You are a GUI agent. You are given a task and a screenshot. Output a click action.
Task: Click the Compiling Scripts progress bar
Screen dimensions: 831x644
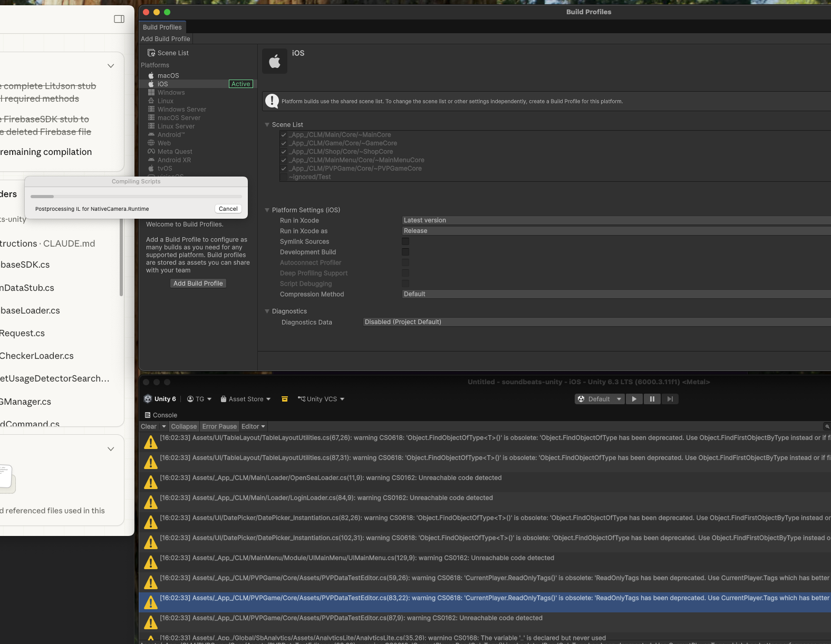(136, 197)
